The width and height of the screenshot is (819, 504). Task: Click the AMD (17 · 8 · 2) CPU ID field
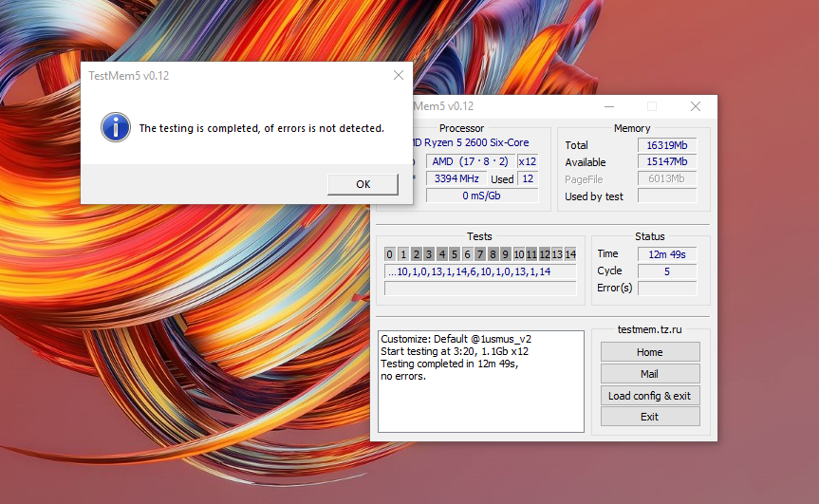tap(470, 161)
